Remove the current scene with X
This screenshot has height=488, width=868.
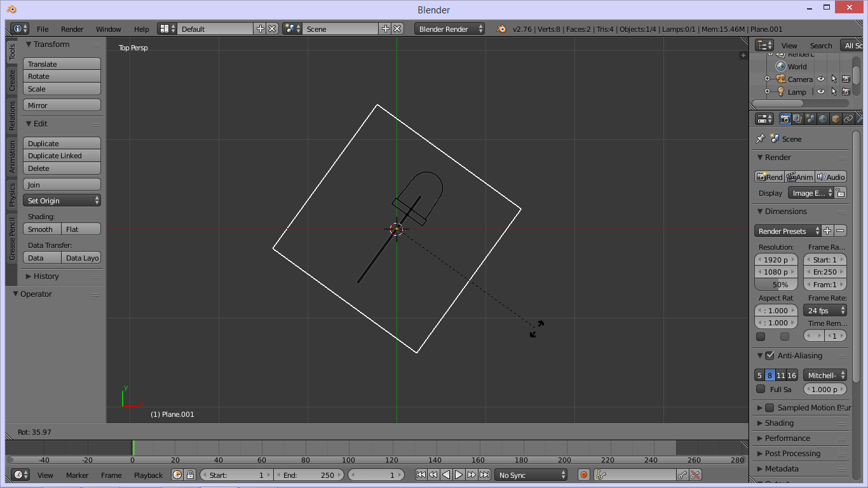tap(397, 29)
